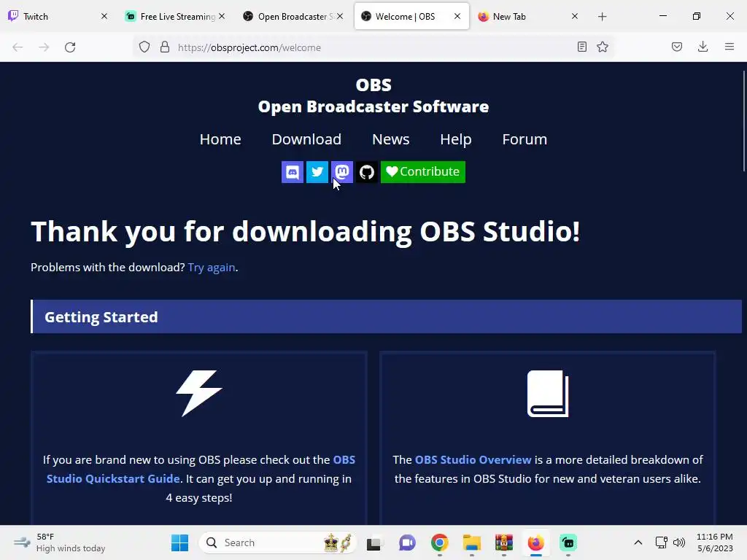Open the Firefox hamburger application menu

point(729,47)
